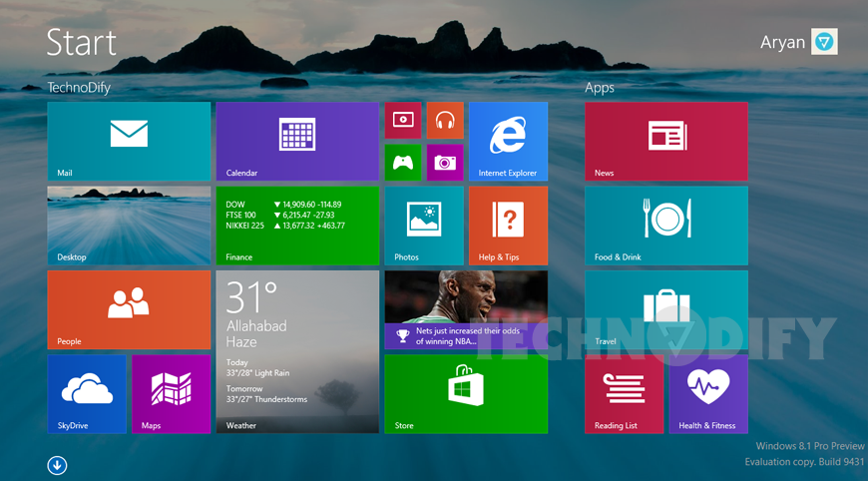
Task: Open the News tile
Action: [x=666, y=141]
